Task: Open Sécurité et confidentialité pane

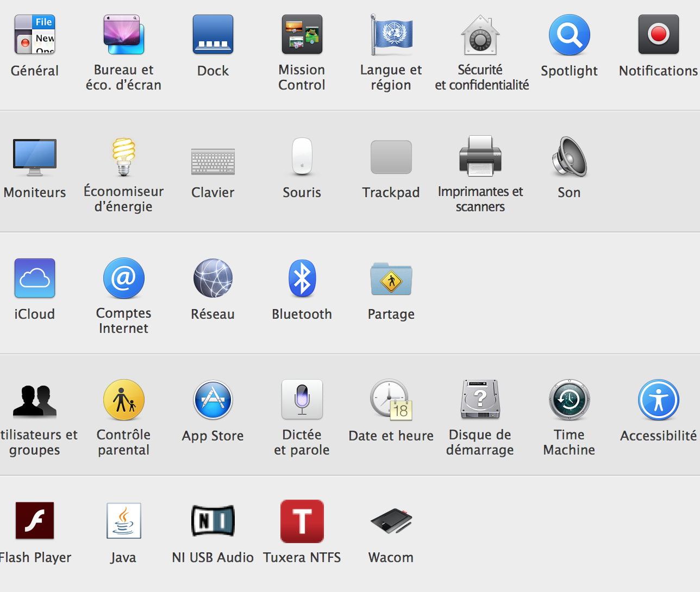Action: pyautogui.click(x=480, y=35)
